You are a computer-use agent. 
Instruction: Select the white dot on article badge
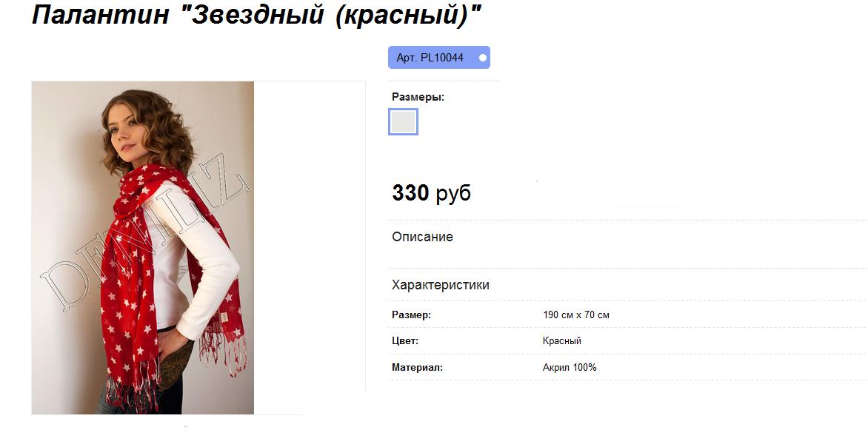pos(483,58)
